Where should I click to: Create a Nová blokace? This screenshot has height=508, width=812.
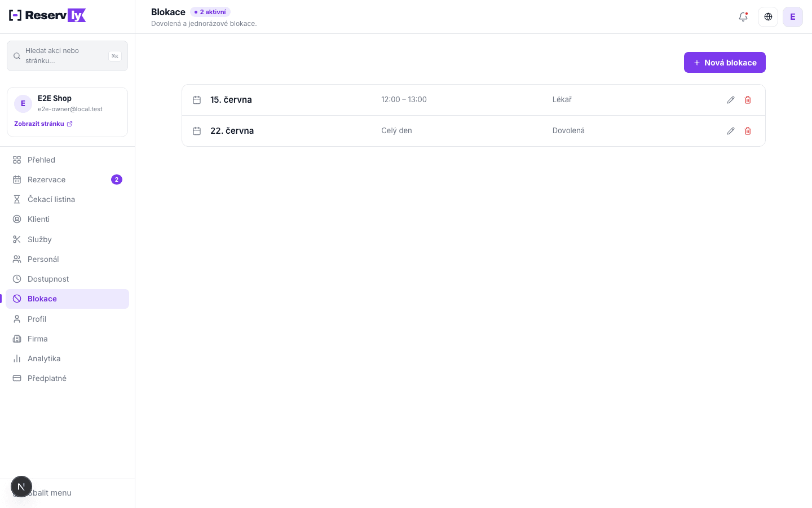click(725, 63)
